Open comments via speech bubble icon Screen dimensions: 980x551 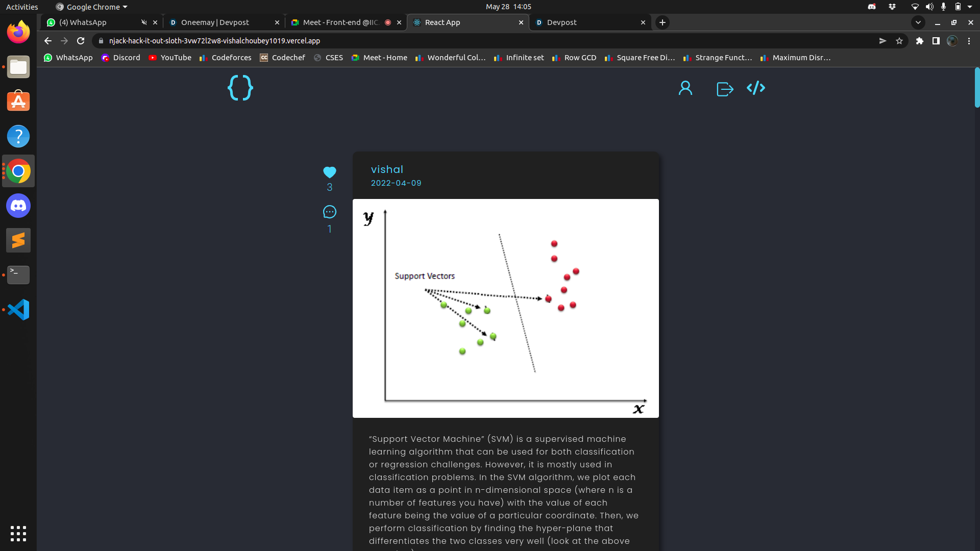pos(330,212)
